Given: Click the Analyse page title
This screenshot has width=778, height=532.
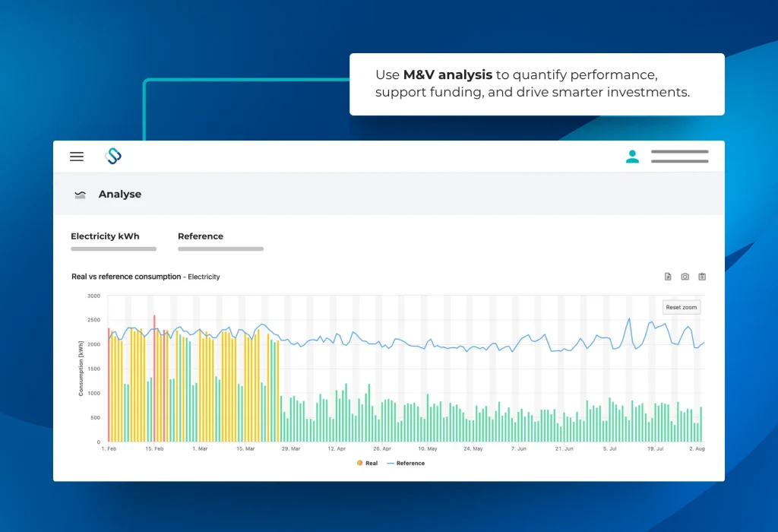Looking at the screenshot, I should [120, 195].
